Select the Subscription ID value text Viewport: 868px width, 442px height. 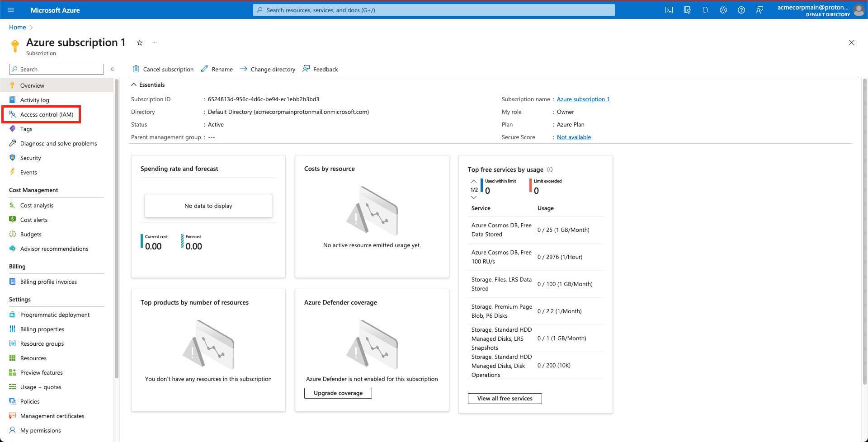tap(264, 99)
